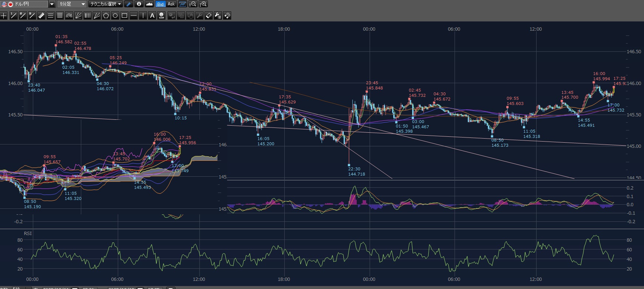Select the pentagon shape tool
Viewport: 644px width, 289px height.
coord(106,16)
